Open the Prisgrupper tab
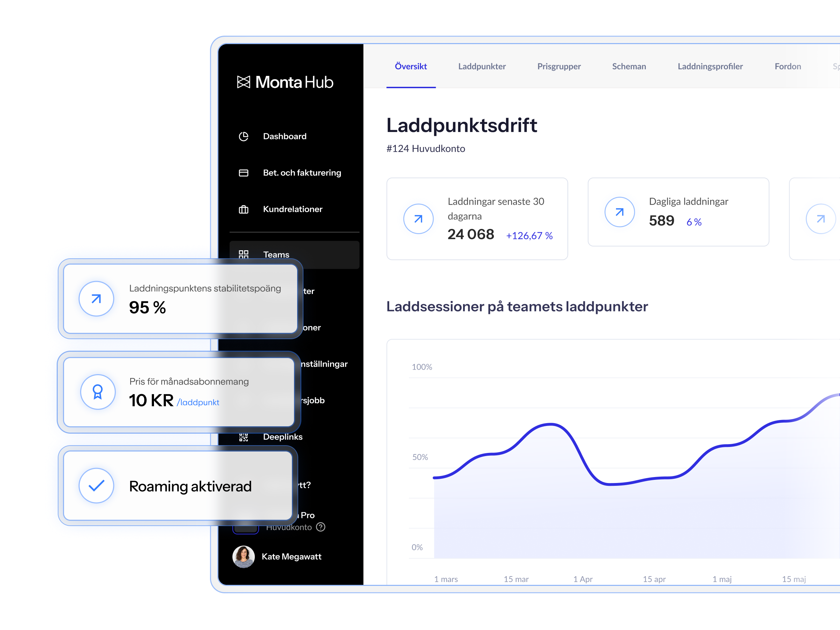 (x=559, y=66)
